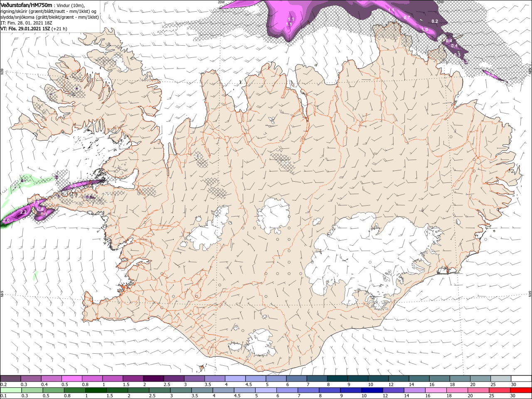Viewport: 532px width, 399px height.
Task: Click the 'VT: Fös. 29.01.2021 15Z' valid time text
Action: pyautogui.click(x=25, y=29)
